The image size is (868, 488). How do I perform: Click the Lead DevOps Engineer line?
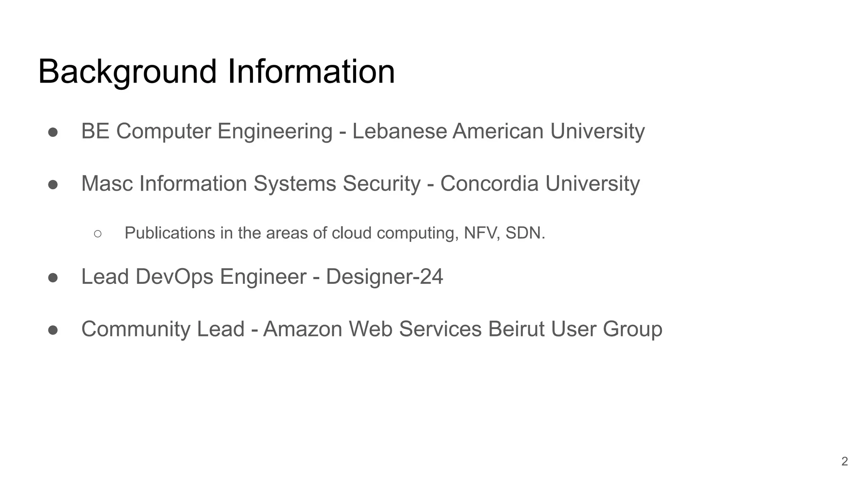(x=262, y=277)
